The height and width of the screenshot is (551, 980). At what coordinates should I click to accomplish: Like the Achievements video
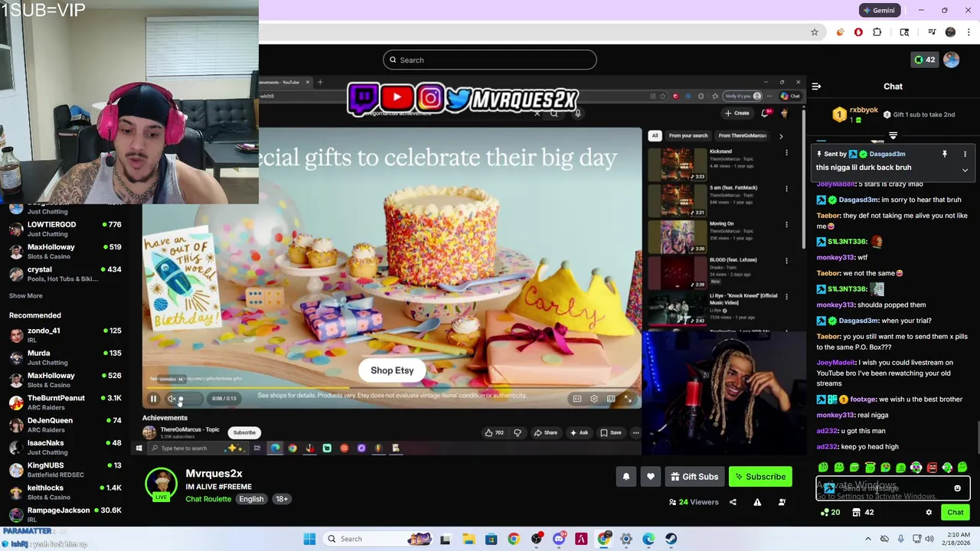pos(494,432)
